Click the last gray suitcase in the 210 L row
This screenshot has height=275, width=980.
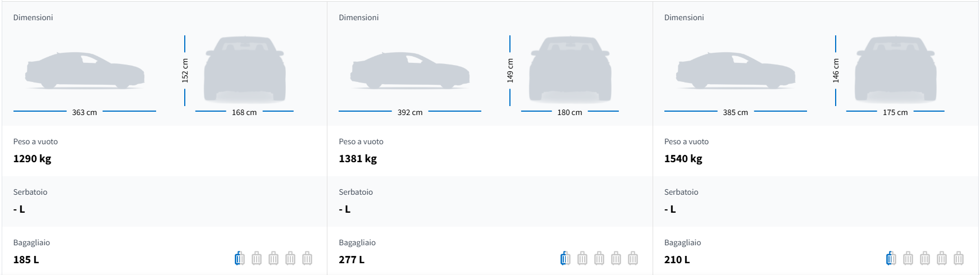[x=959, y=259]
